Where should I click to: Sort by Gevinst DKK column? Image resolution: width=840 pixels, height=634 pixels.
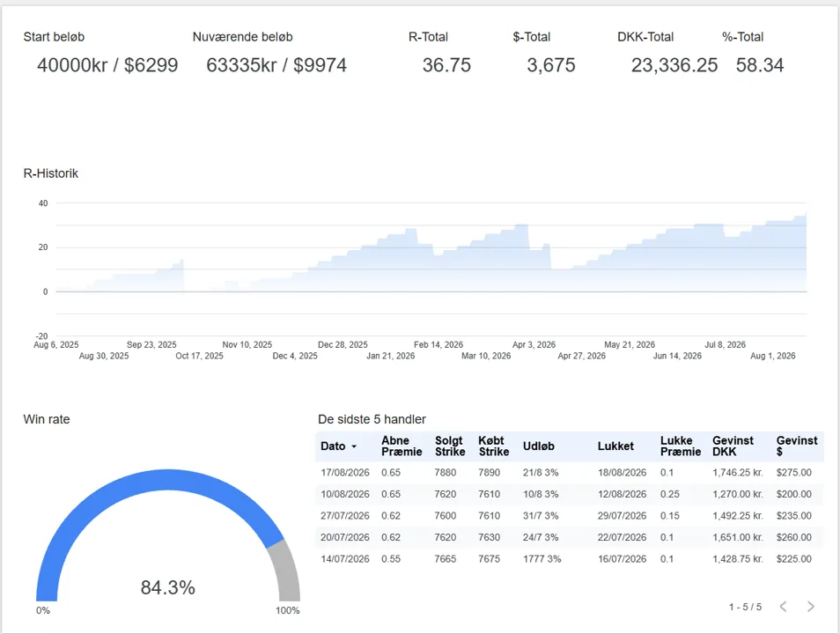(x=733, y=446)
